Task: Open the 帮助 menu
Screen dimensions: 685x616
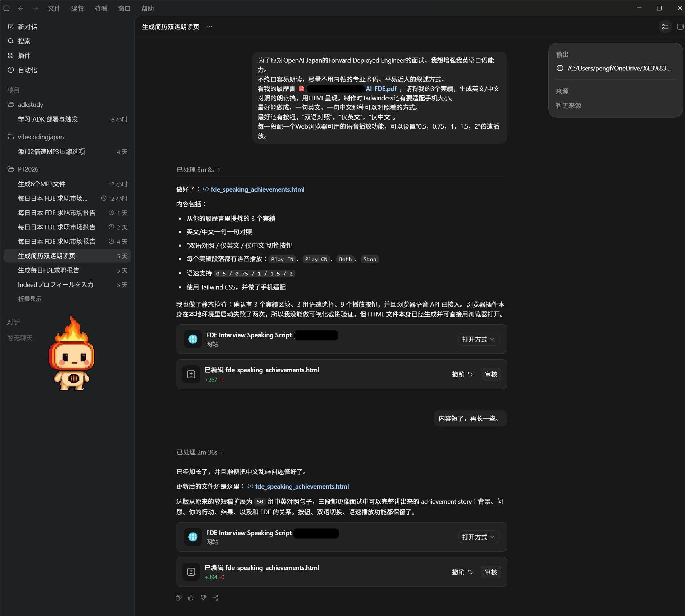Action: click(147, 8)
